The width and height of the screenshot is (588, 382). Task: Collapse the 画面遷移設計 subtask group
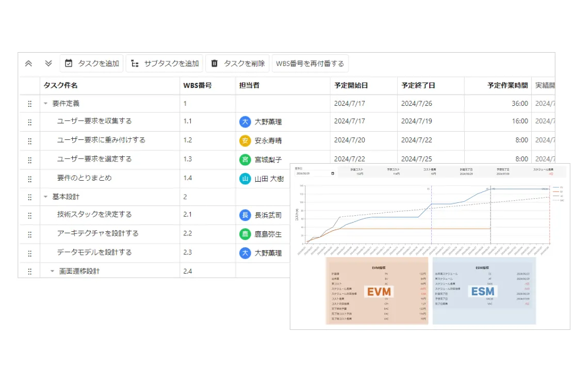tap(52, 271)
